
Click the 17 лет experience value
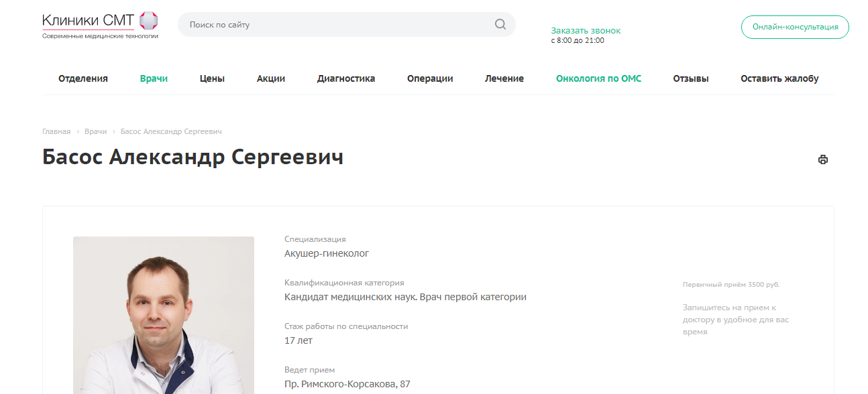[x=299, y=340]
